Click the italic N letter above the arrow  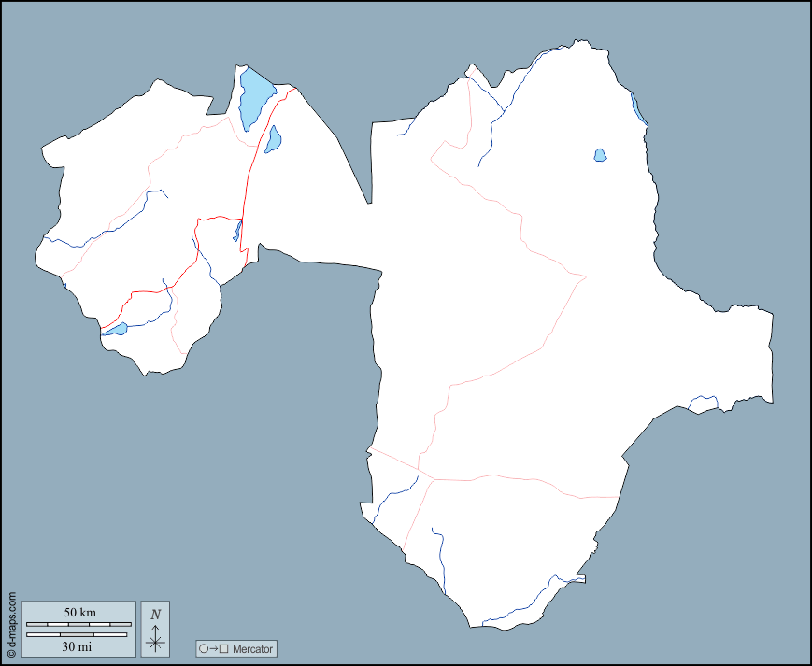pos(156,614)
